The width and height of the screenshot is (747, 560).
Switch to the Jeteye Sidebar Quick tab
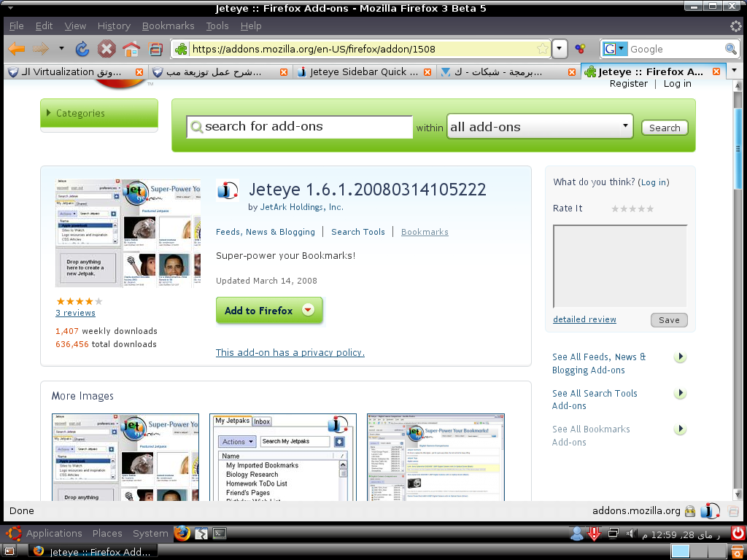363,72
